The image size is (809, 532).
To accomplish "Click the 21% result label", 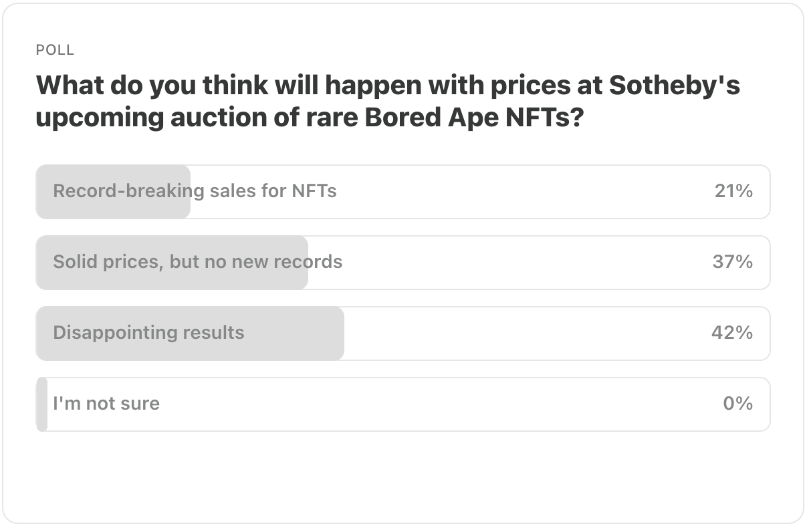I will pyautogui.click(x=733, y=191).
